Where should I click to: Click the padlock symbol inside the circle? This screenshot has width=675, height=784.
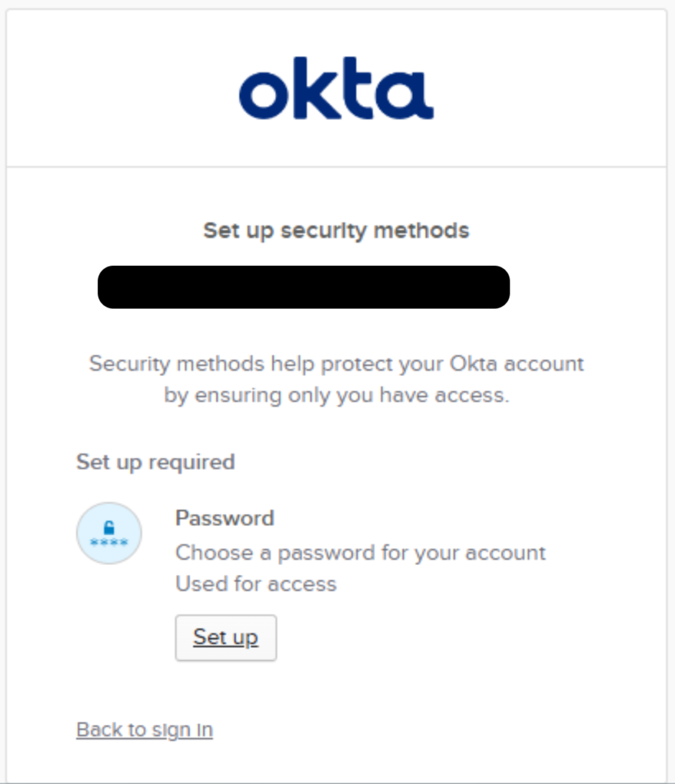(109, 528)
